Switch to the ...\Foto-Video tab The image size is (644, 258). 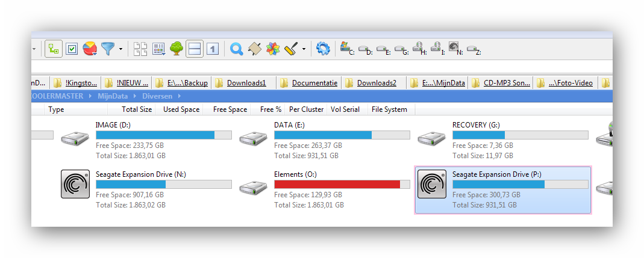[566, 83]
